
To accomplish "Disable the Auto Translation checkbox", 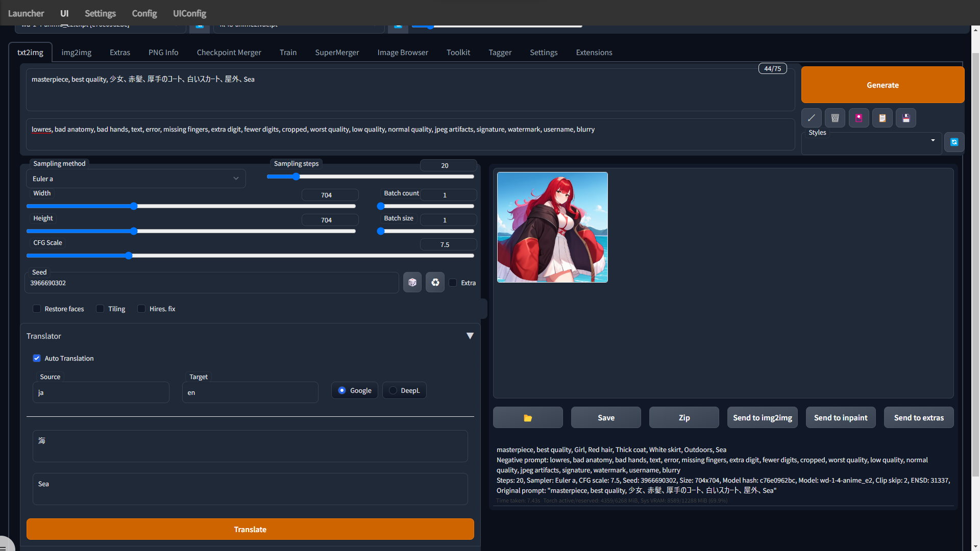I will click(x=37, y=358).
